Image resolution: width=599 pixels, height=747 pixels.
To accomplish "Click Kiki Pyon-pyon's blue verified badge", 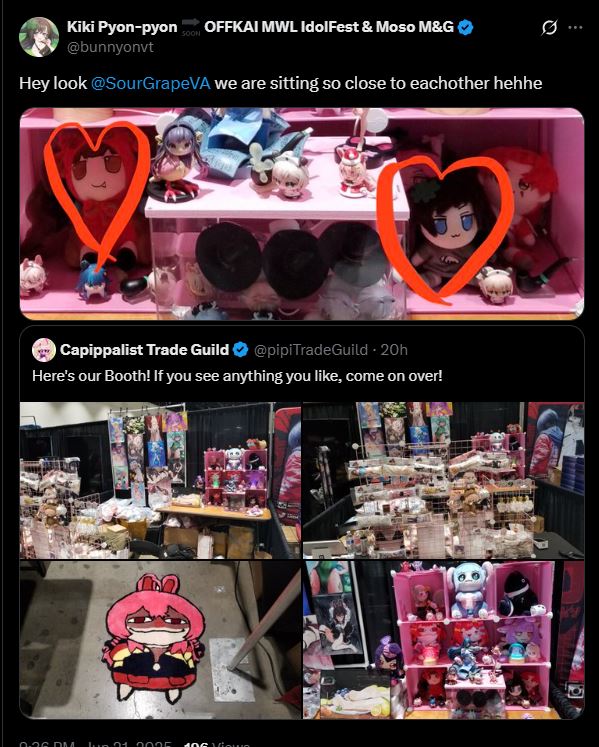I will pos(465,28).
